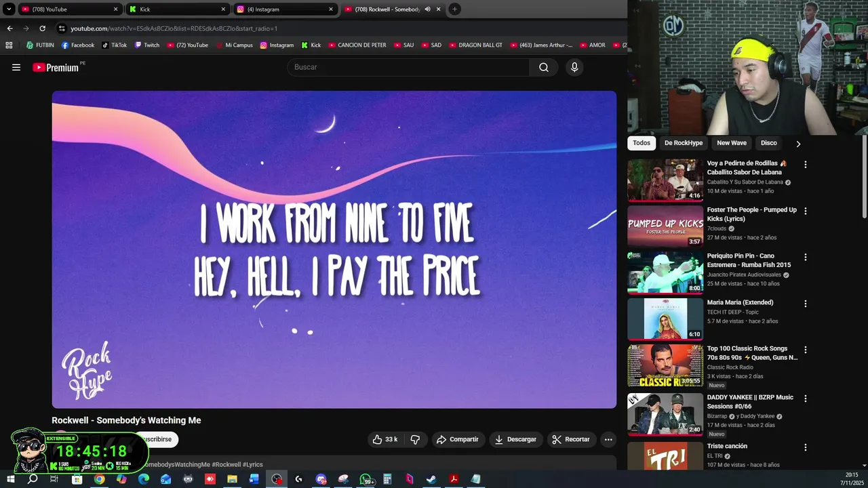868x488 pixels.
Task: Open the bookmarks bar apps grid
Action: [x=9, y=45]
